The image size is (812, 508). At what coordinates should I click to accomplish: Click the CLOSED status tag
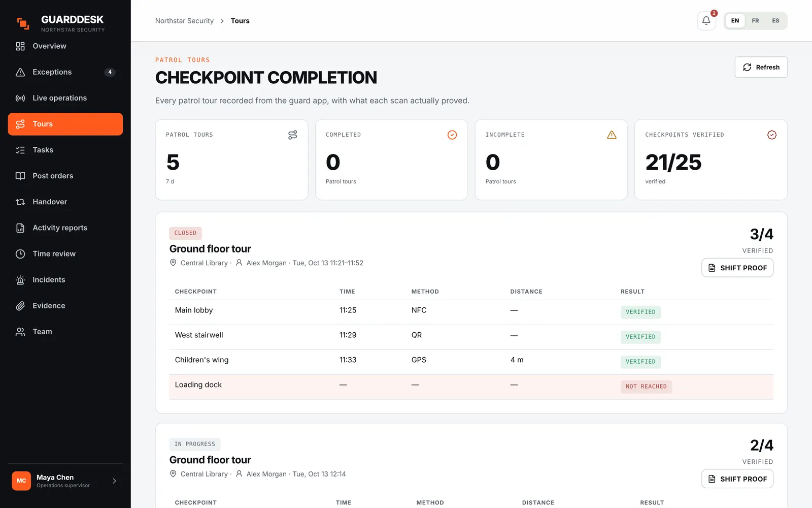tap(185, 233)
